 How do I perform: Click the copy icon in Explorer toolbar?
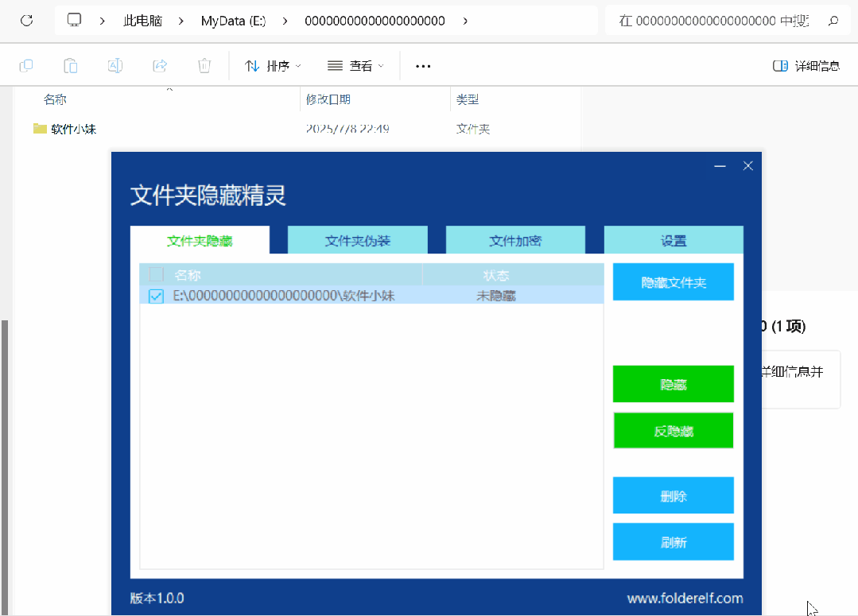25,66
